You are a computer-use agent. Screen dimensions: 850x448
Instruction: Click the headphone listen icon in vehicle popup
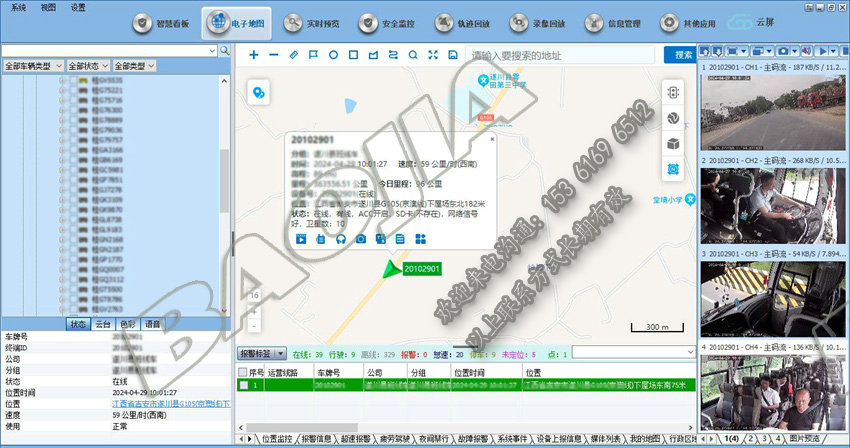pos(341,238)
